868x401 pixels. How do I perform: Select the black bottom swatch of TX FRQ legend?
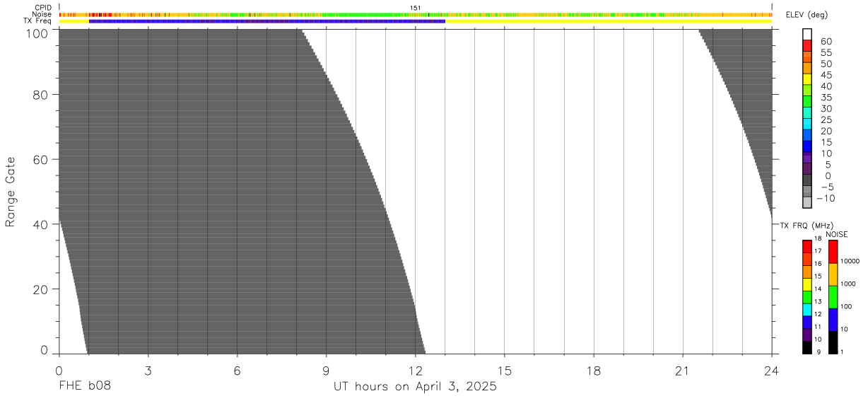tap(807, 347)
